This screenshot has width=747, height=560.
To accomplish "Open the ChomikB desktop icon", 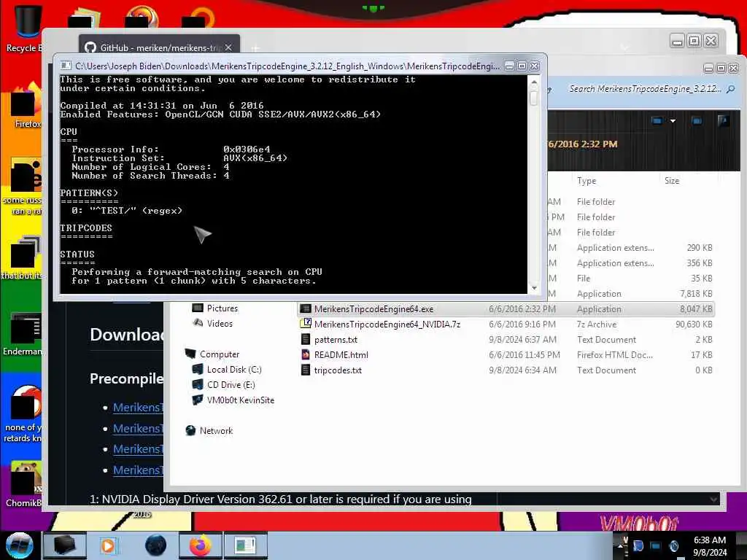I will coord(25,483).
